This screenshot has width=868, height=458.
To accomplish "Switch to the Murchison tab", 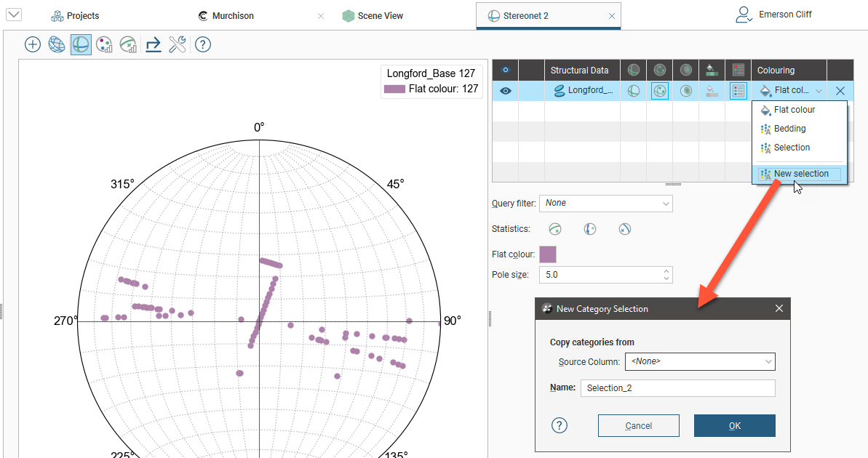I will point(226,16).
